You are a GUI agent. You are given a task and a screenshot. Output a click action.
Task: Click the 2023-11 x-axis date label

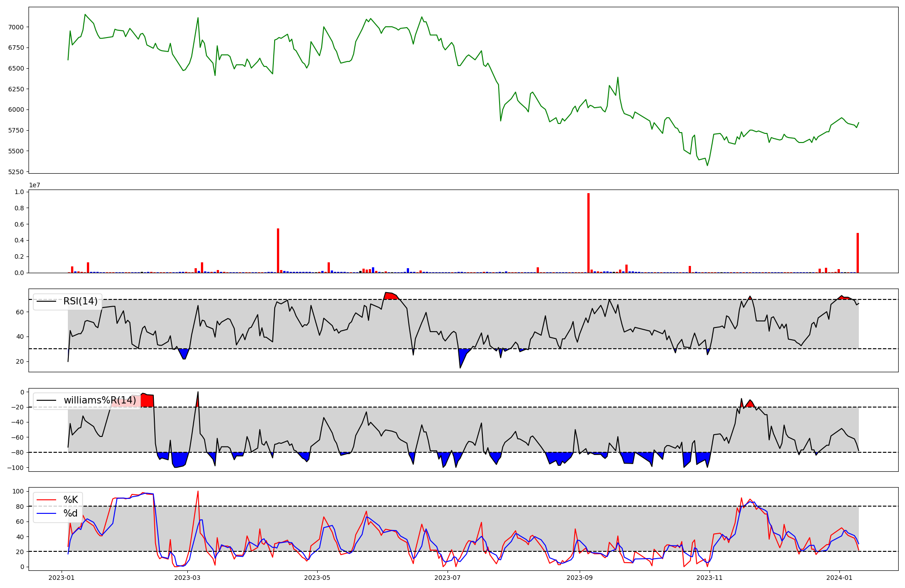click(710, 578)
